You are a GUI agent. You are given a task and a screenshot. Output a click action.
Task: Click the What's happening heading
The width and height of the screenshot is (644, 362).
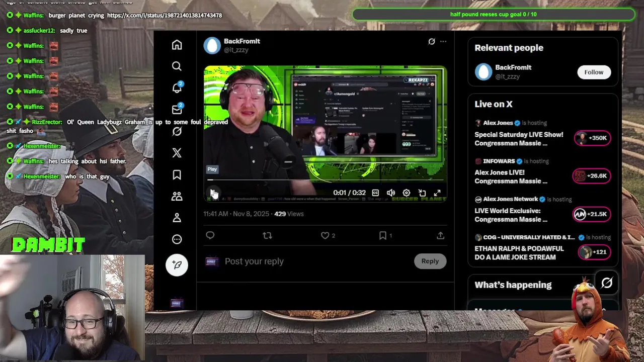513,285
